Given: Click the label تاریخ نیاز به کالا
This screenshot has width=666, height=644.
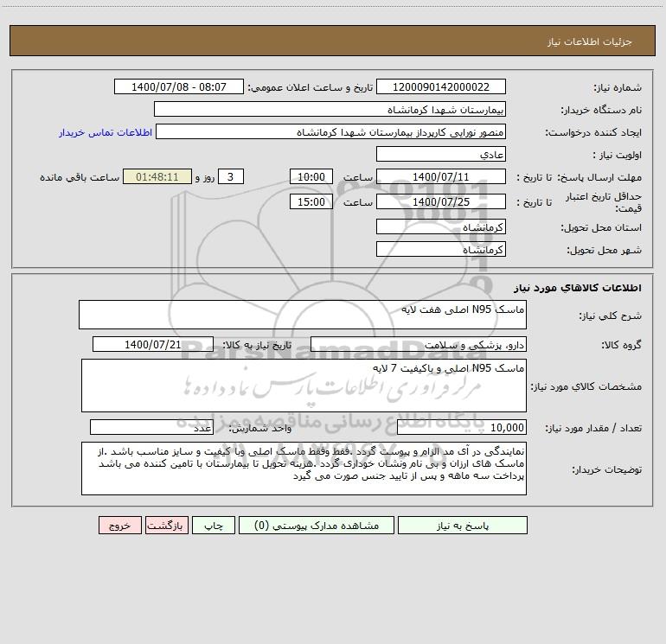Looking at the screenshot, I should pos(258,345).
